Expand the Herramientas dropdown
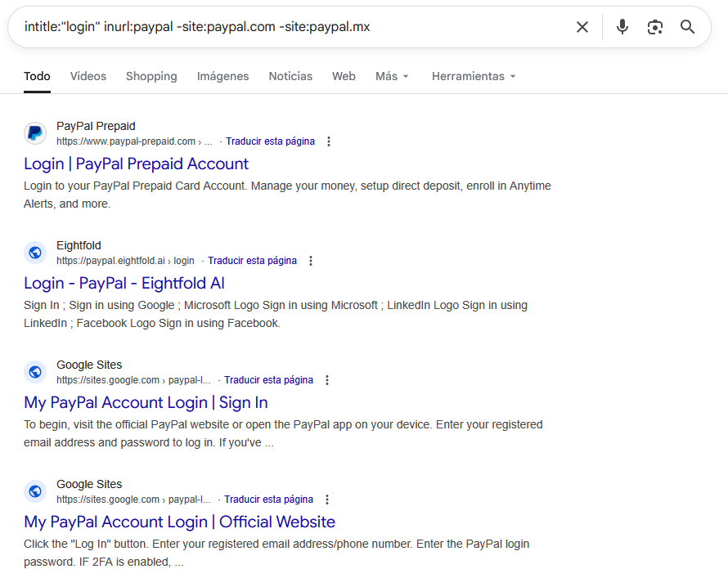 tap(474, 76)
